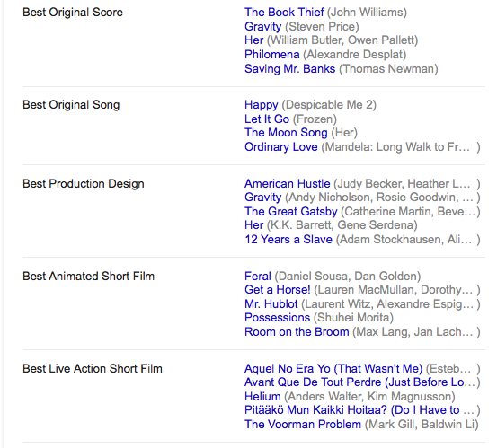Click the Get a Horse! link
Image resolution: width=497 pixels, height=448 pixels.
(278, 290)
